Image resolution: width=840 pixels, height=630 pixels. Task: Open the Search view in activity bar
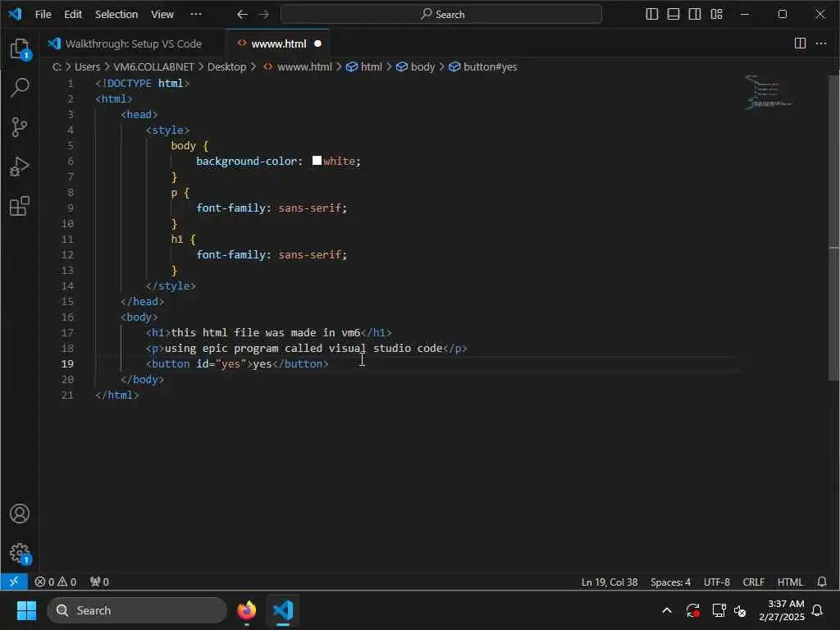tap(20, 88)
